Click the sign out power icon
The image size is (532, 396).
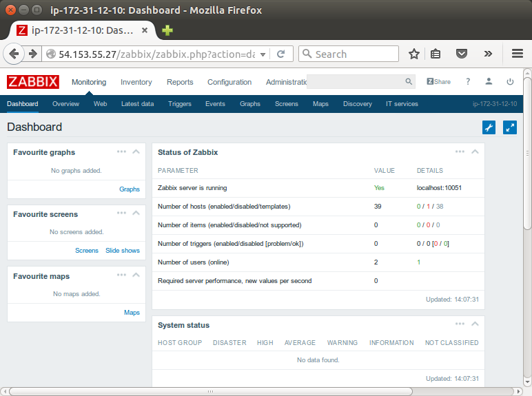[510, 82]
